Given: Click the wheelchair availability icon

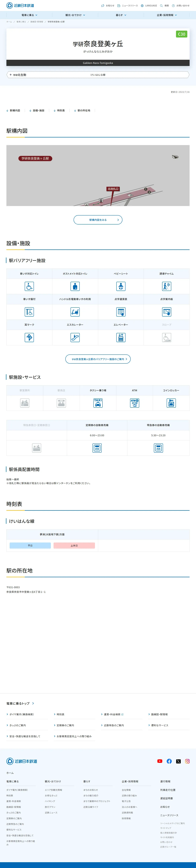Looking at the screenshot, I should click(x=29, y=312).
